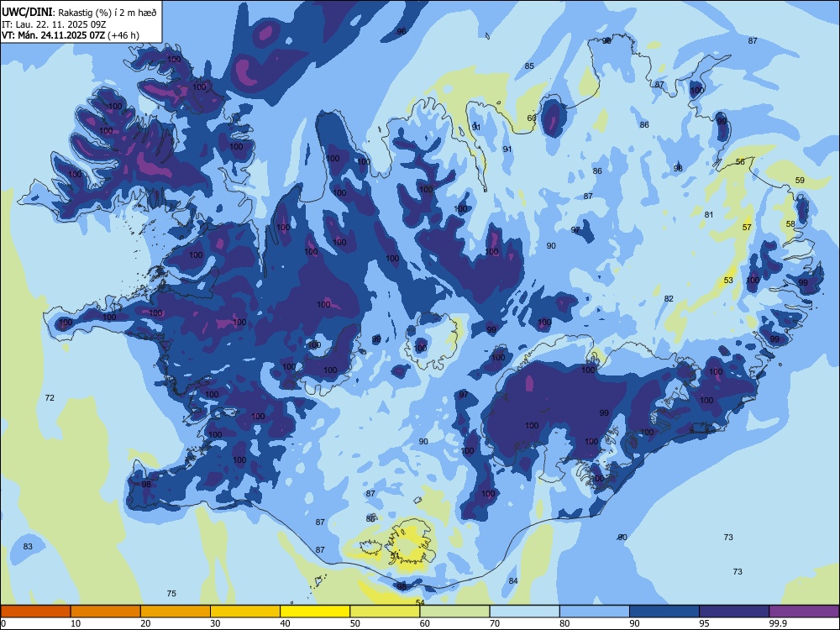Image resolution: width=840 pixels, height=630 pixels.
Task: Click the legend tick label '95'
Action: (x=705, y=623)
